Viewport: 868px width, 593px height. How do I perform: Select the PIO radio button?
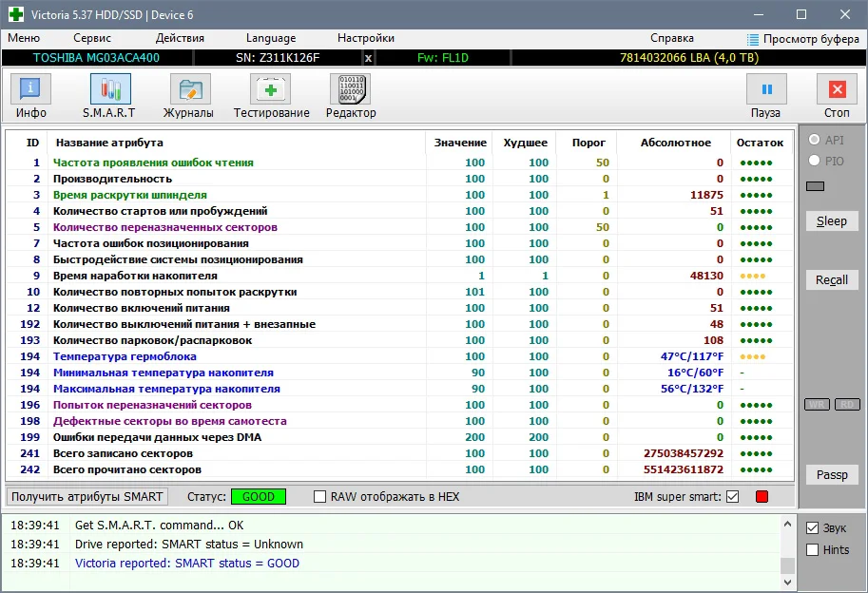pos(815,162)
